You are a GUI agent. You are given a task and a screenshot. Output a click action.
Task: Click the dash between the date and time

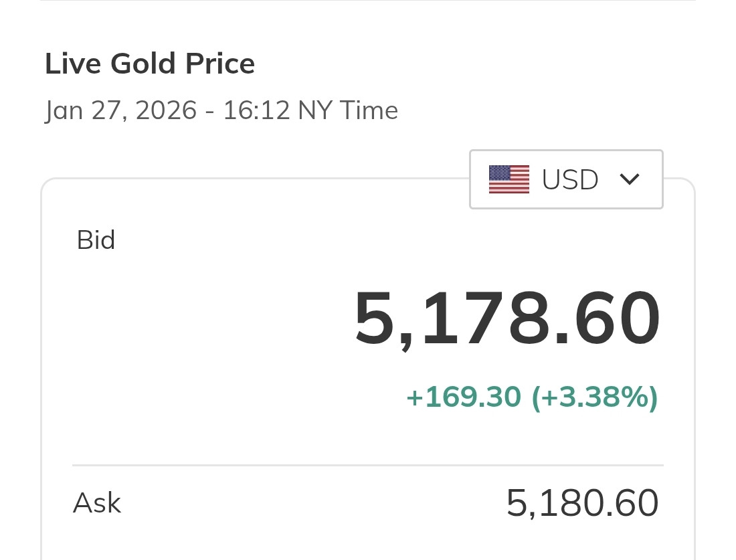[x=209, y=111]
